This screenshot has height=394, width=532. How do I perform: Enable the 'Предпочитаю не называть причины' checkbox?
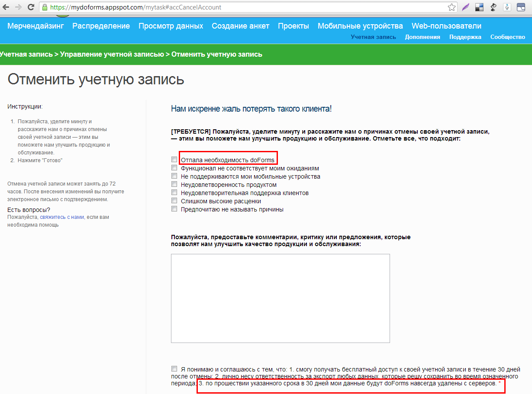pos(174,209)
